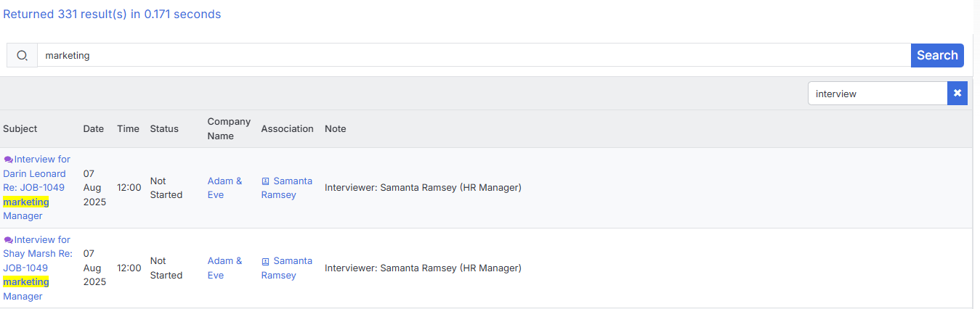This screenshot has width=980, height=309.
Task: Click the blue Search button
Action: coord(937,55)
